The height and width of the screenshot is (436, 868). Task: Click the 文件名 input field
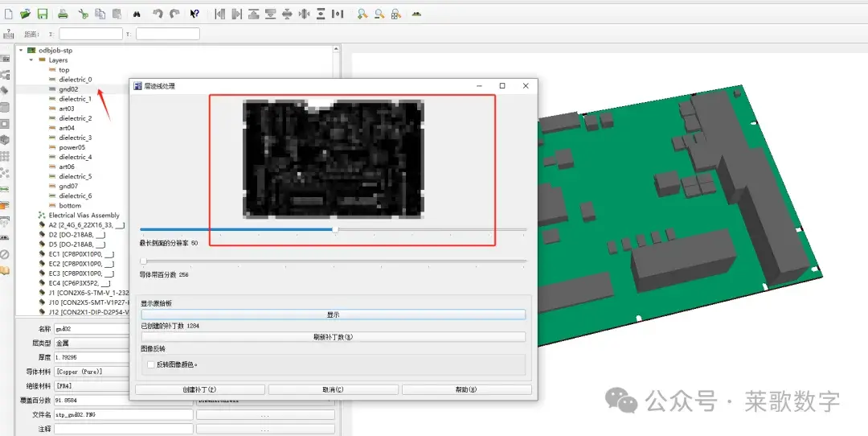[124, 414]
